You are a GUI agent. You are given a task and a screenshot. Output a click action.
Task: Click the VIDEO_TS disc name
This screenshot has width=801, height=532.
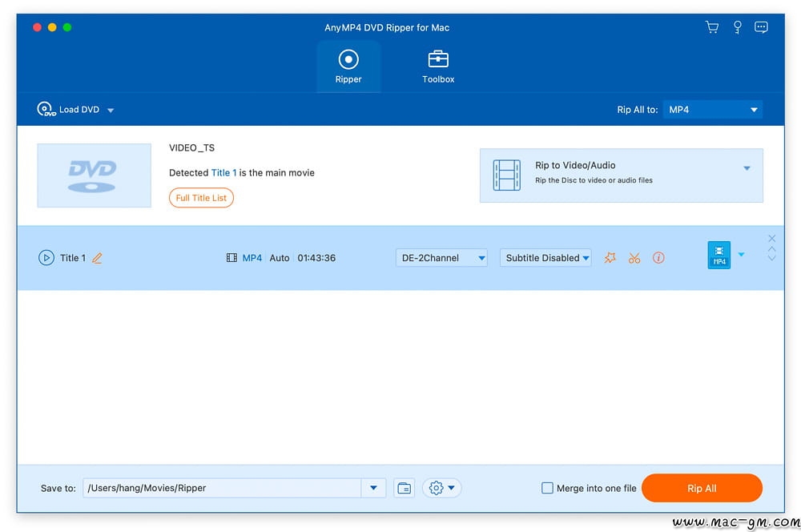[192, 147]
